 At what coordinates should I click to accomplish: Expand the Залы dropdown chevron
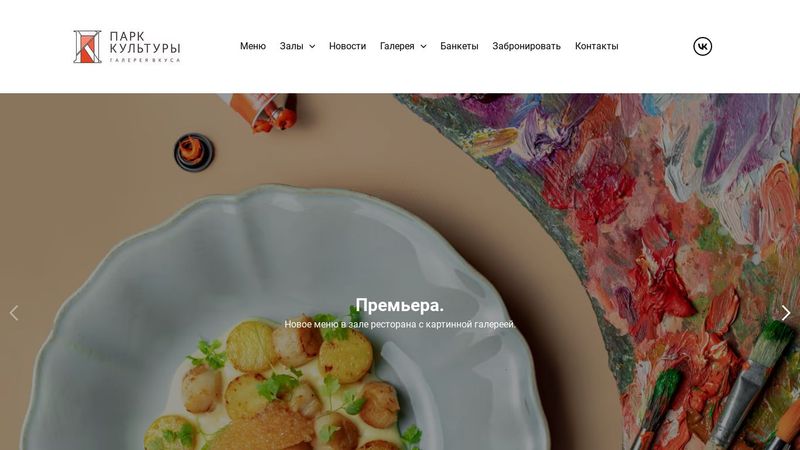(x=312, y=46)
